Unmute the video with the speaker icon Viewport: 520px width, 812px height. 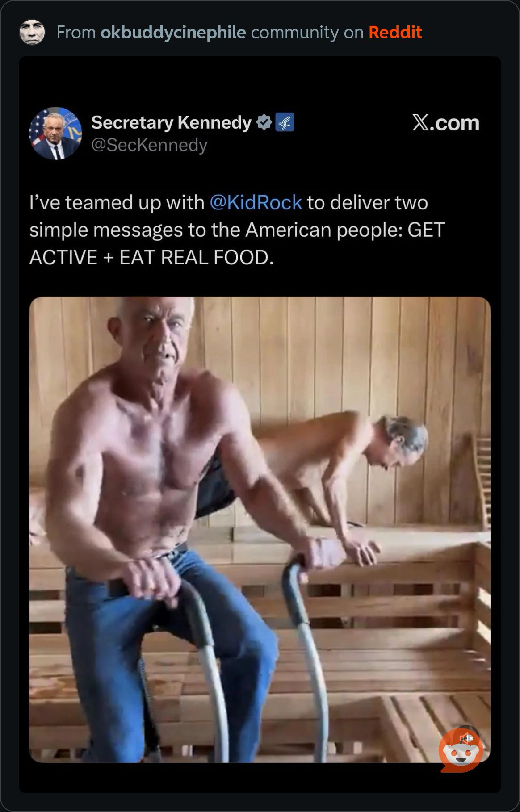pos(466,738)
